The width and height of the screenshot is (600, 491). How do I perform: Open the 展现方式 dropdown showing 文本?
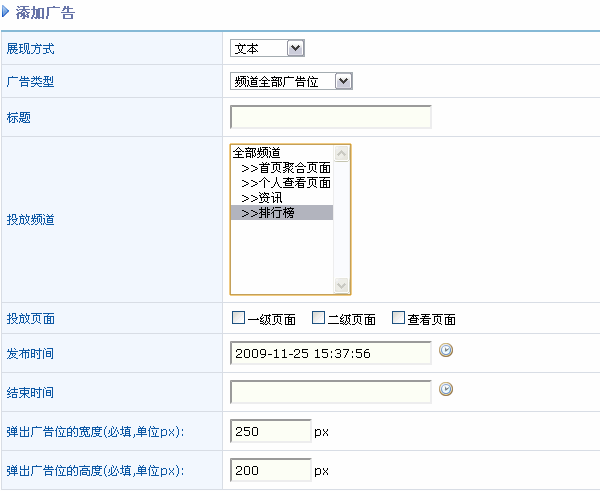pos(267,48)
